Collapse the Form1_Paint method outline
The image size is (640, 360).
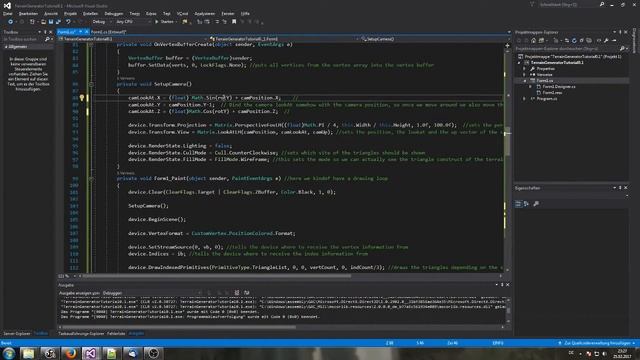[91, 178]
